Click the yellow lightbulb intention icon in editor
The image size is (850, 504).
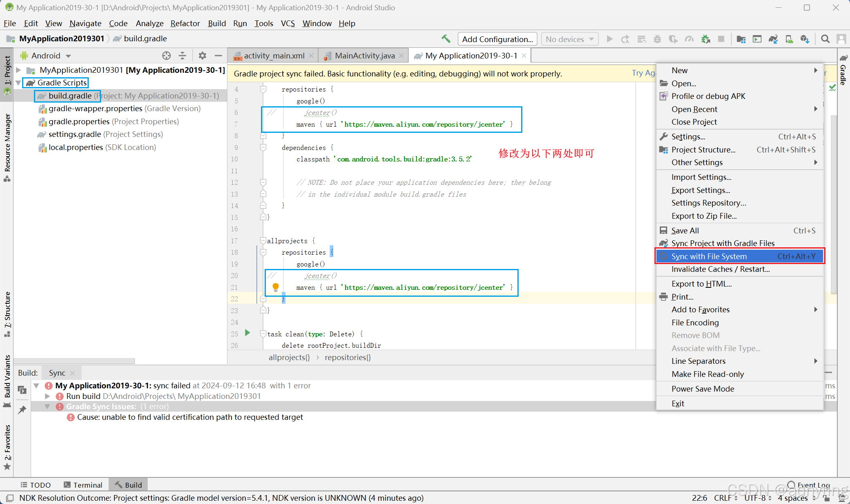(276, 287)
